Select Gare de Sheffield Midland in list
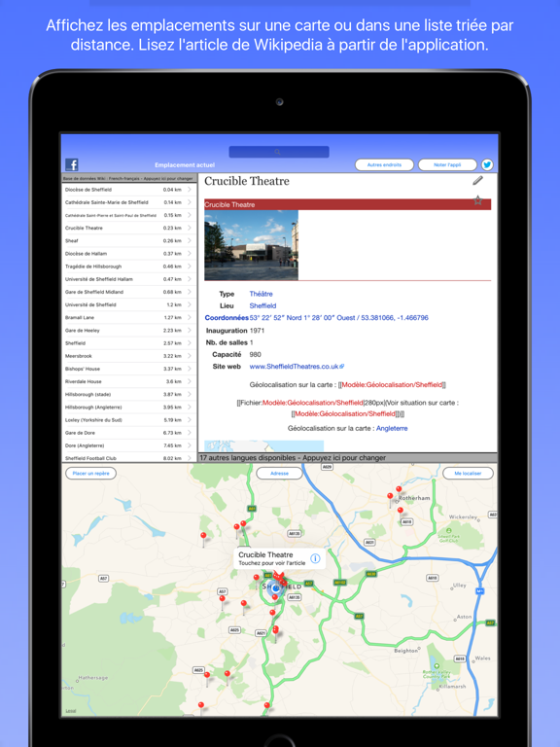 point(129,292)
